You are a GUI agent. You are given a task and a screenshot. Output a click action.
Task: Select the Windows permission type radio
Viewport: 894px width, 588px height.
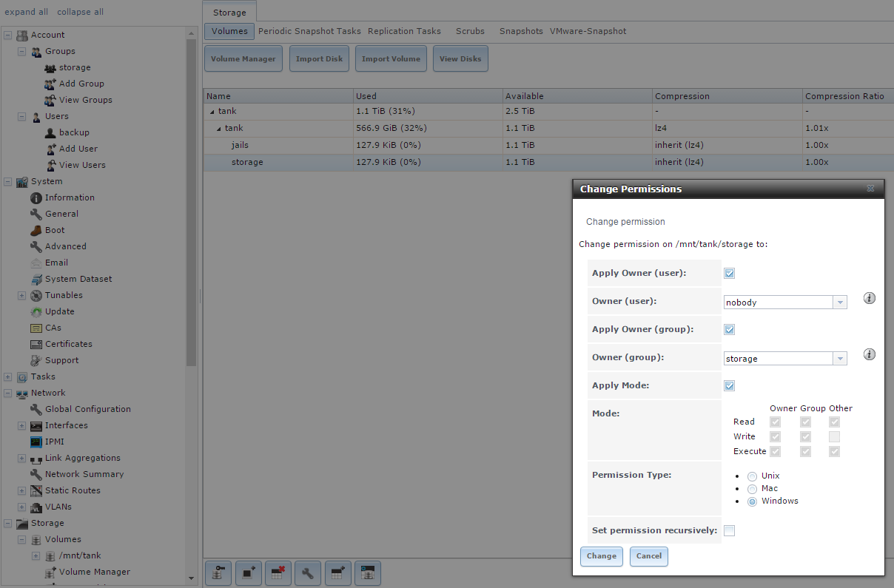(x=753, y=501)
